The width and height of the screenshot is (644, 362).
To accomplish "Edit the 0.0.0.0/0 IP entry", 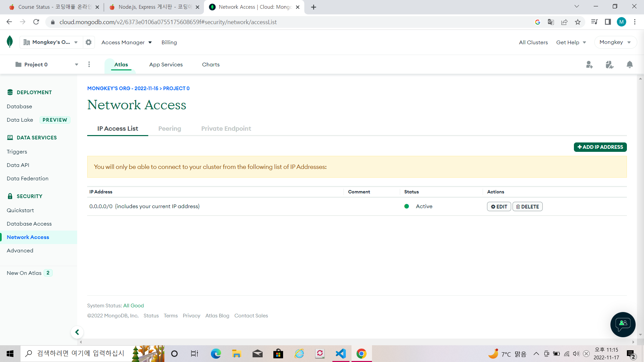I will (x=499, y=206).
